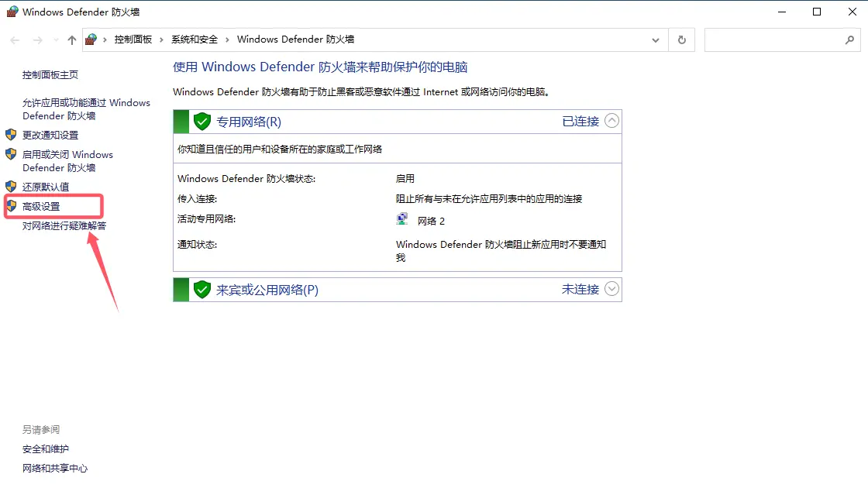The height and width of the screenshot is (488, 868).
Task: Click the 网络 2 text
Action: tap(431, 222)
